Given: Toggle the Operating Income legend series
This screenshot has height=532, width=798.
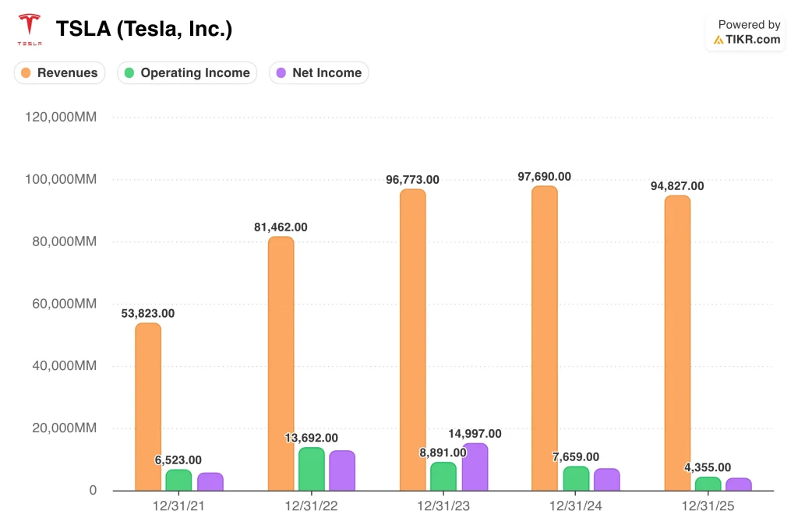Looking at the screenshot, I should coord(187,73).
